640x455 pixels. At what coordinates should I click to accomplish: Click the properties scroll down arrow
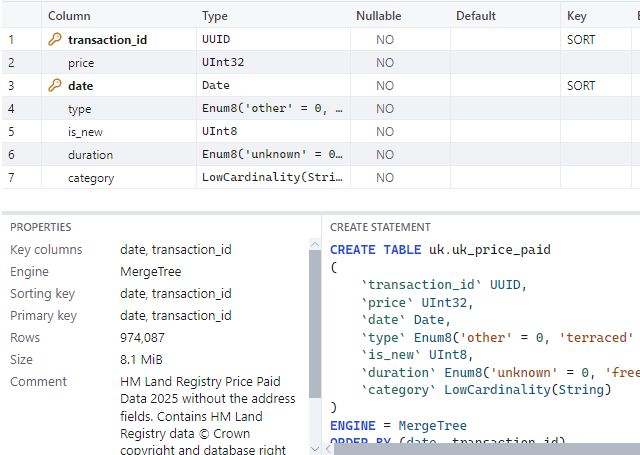315,449
